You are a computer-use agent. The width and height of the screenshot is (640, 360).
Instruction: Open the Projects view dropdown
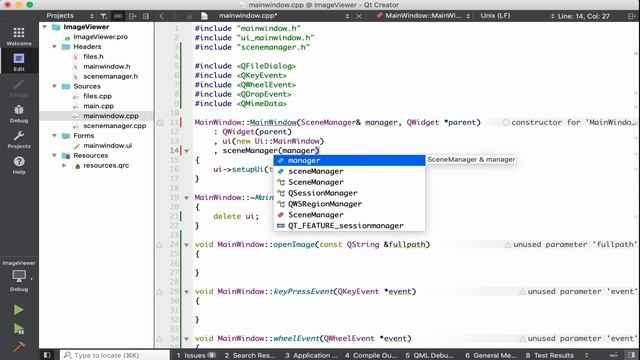tap(69, 16)
